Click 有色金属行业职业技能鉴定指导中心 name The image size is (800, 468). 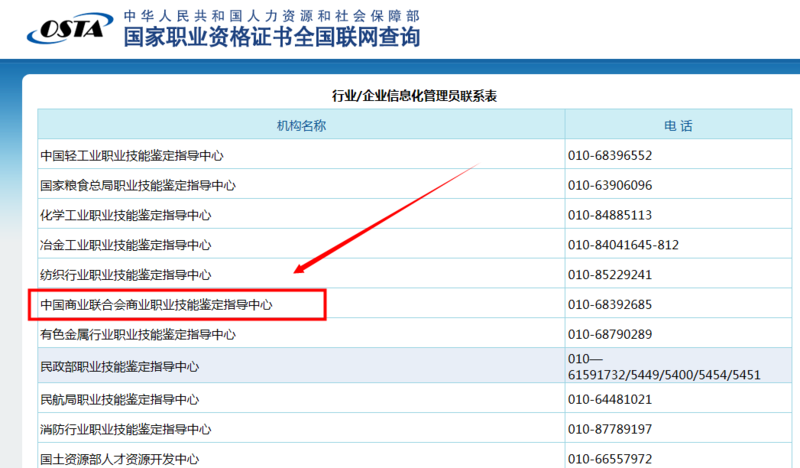click(138, 334)
